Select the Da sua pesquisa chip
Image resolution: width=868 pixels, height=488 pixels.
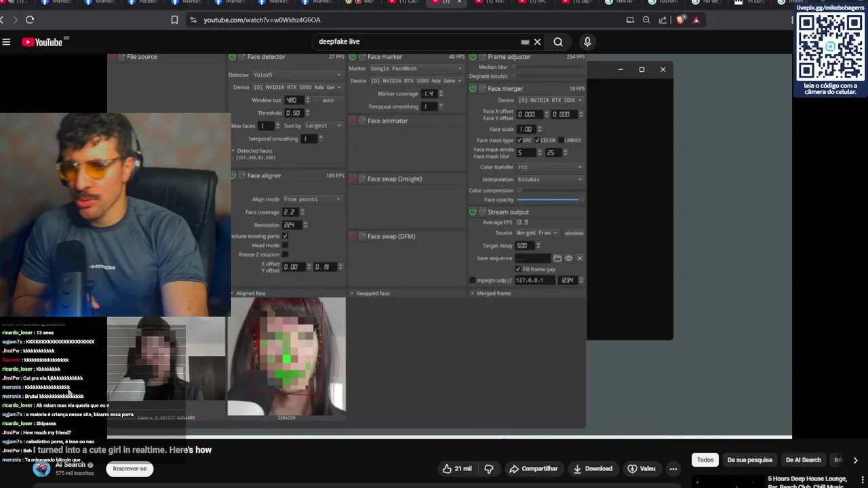pyautogui.click(x=749, y=460)
